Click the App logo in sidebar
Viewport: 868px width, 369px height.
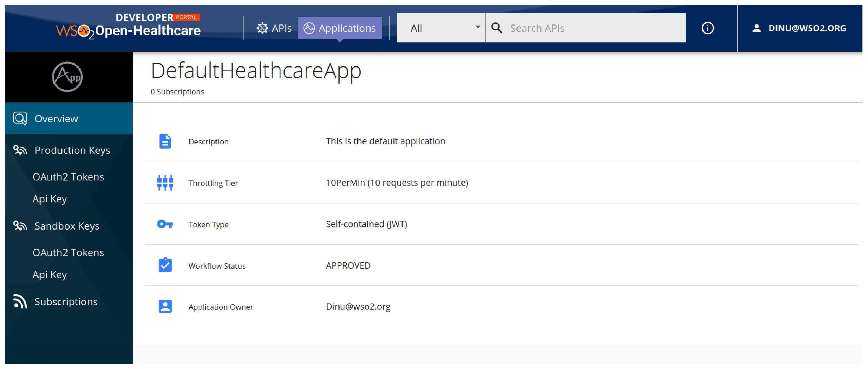(x=67, y=77)
